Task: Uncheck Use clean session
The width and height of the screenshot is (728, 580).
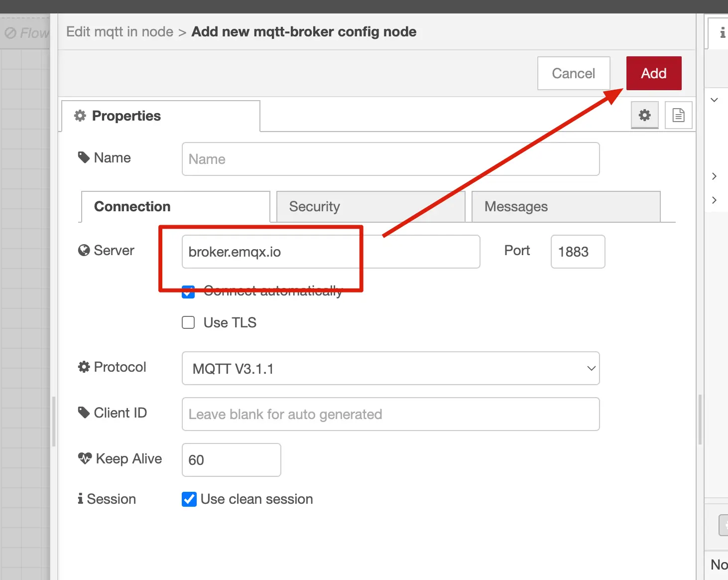Action: 189,499
